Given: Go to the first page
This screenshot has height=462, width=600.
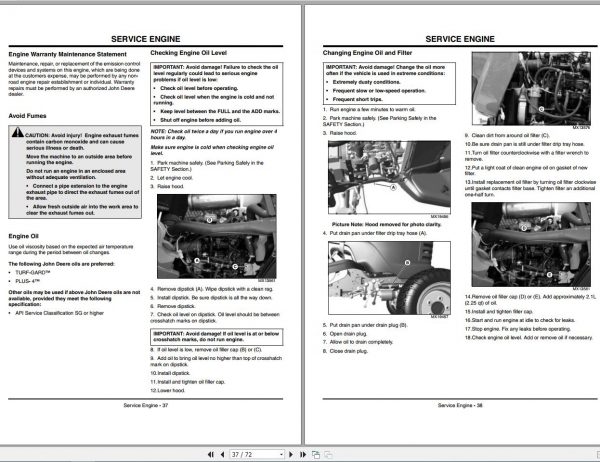Looking at the screenshot, I should point(210,454).
